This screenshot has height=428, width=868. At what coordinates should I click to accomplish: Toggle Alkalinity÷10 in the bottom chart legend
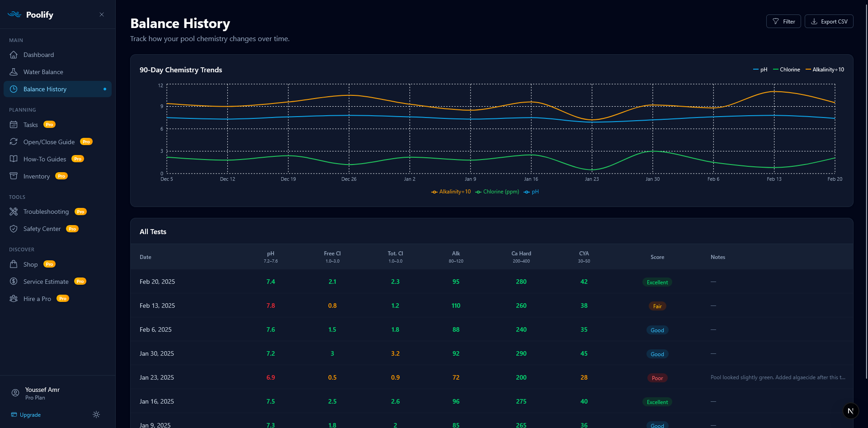tap(451, 192)
